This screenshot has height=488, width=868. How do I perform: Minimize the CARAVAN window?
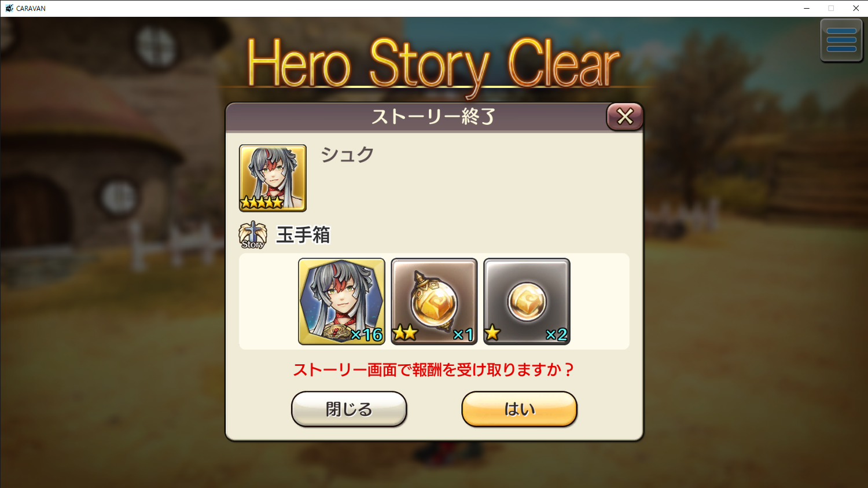coord(806,8)
